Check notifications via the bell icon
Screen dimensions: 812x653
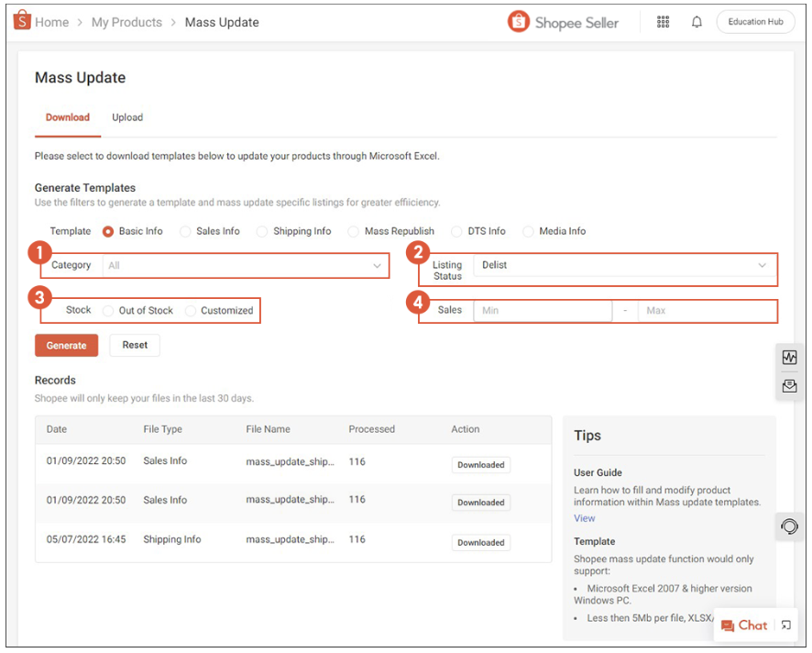click(697, 21)
